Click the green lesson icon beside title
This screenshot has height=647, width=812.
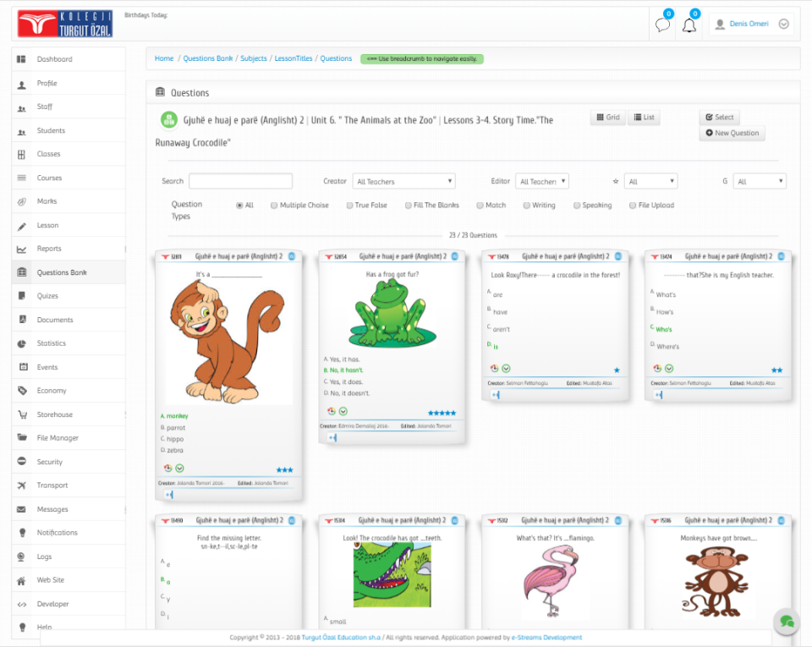(169, 120)
